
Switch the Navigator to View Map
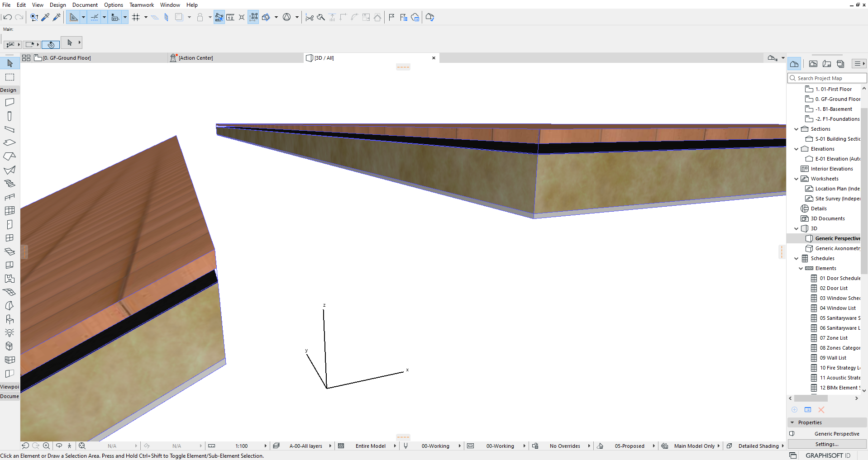(x=813, y=63)
